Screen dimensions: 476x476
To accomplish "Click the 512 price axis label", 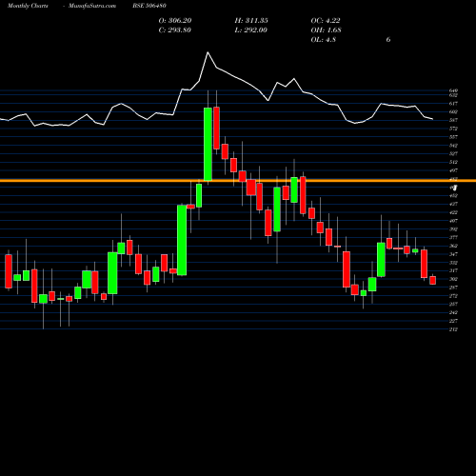I will pyautogui.click(x=453, y=162).
